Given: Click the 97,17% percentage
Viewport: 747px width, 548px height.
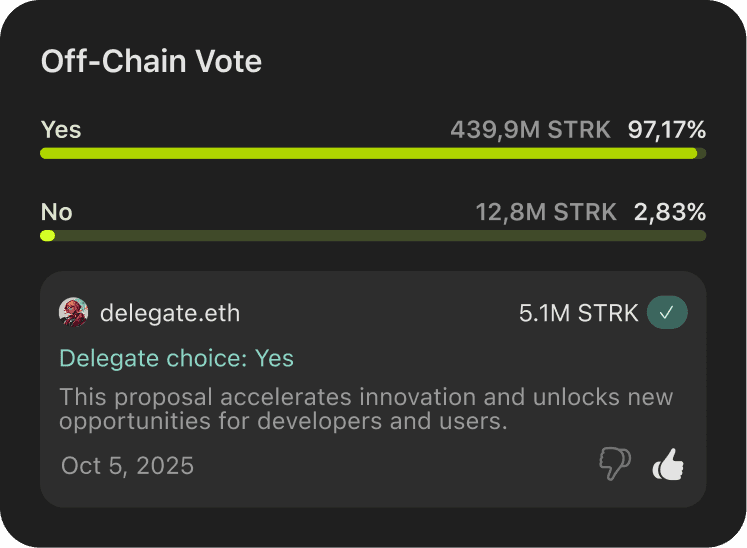Looking at the screenshot, I should pyautogui.click(x=667, y=130).
